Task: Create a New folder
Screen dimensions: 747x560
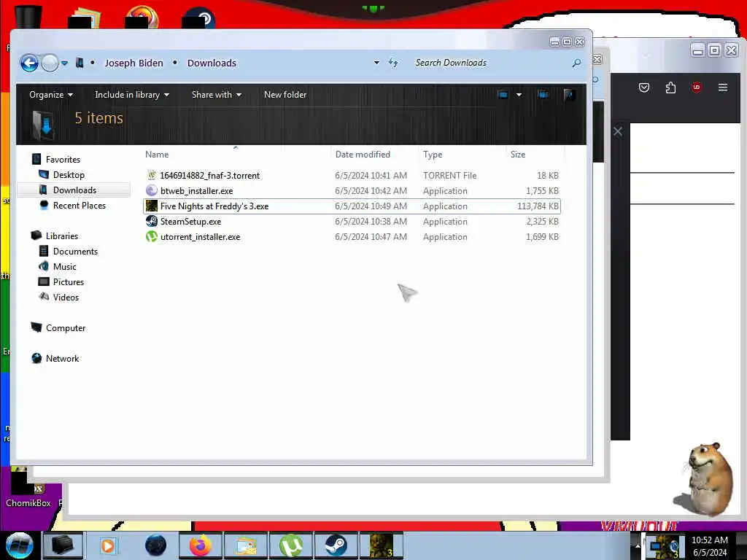Action: [x=285, y=95]
